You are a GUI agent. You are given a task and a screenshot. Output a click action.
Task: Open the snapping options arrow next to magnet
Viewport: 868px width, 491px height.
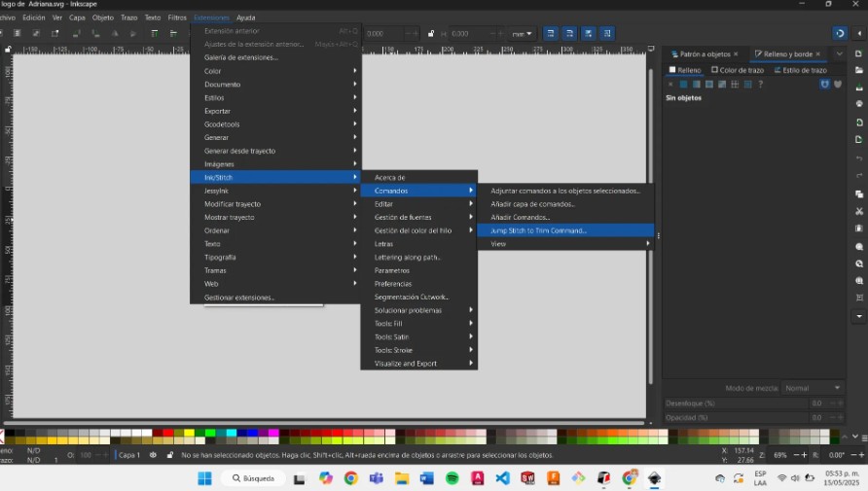click(859, 33)
